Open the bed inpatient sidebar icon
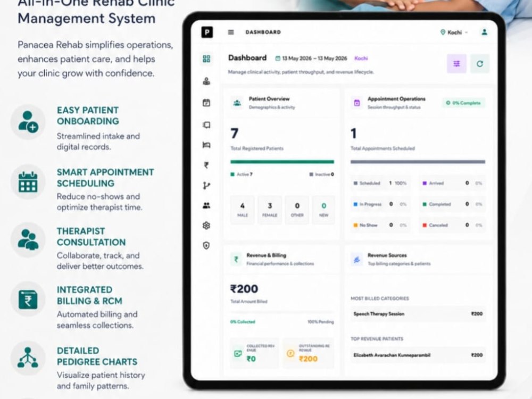Viewport: 532px width, 399px height. click(x=206, y=145)
